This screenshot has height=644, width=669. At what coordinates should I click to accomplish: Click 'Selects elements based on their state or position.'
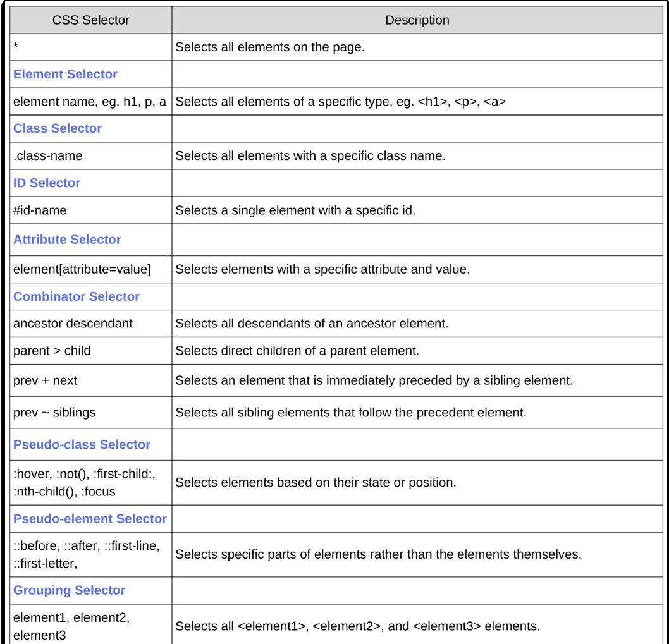tap(316, 482)
